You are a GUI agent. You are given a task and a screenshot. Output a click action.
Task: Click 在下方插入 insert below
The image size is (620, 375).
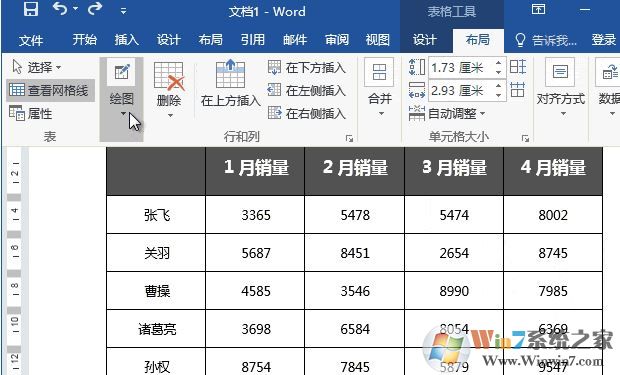click(x=307, y=68)
